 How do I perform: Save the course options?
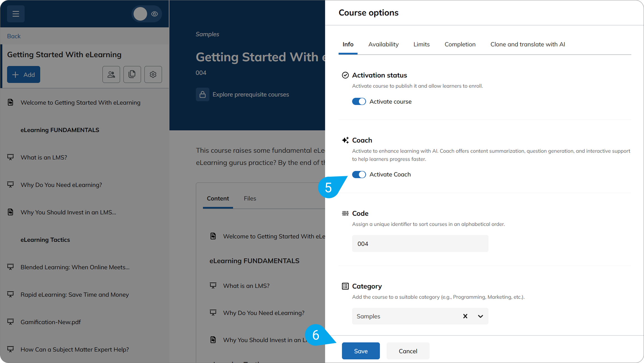(361, 351)
